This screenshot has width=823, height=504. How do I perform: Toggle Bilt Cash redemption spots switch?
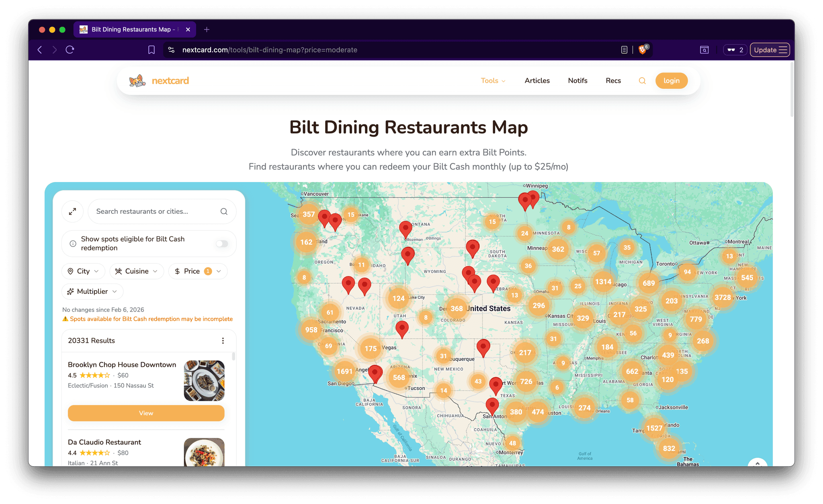[222, 244]
